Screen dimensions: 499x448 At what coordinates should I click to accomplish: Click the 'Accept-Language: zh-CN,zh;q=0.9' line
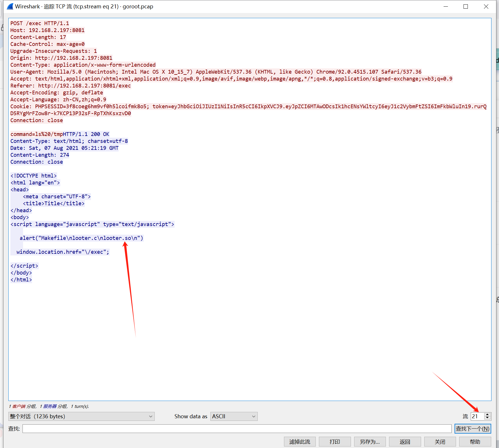58,100
